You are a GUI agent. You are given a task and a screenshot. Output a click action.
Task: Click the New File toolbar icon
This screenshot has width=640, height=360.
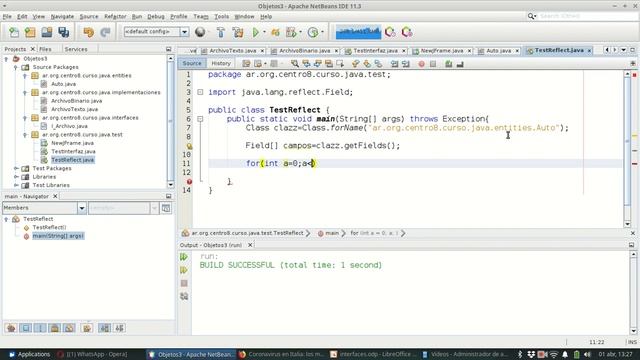pyautogui.click(x=14, y=32)
